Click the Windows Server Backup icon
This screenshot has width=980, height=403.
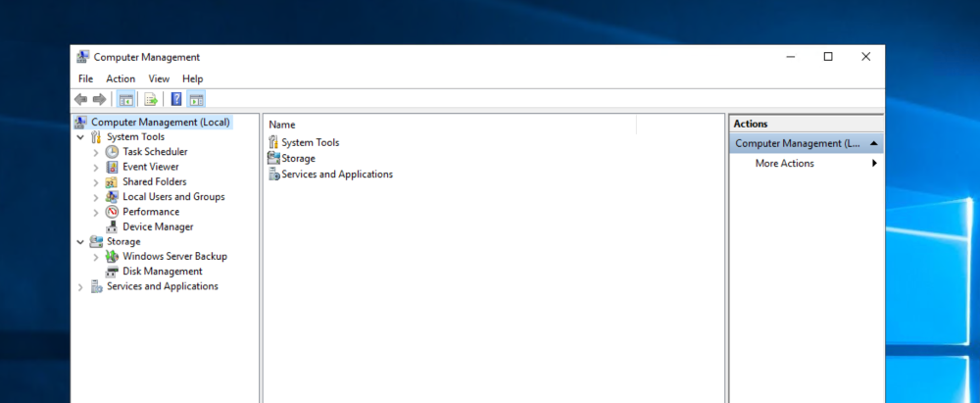tap(112, 256)
